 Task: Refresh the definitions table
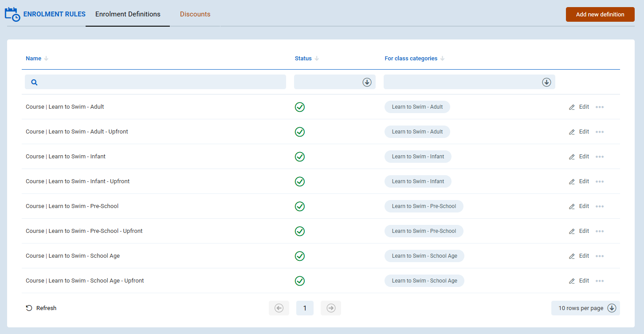(41, 308)
